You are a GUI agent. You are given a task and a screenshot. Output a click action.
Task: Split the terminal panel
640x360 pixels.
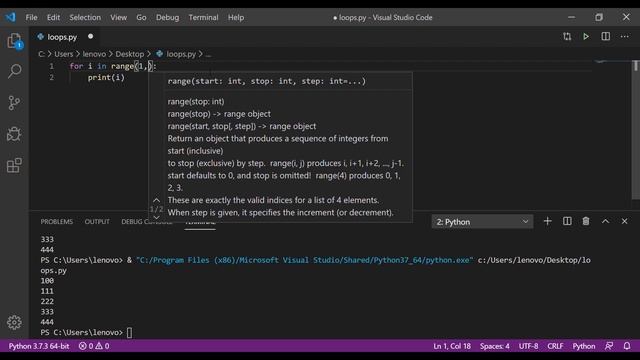click(567, 221)
